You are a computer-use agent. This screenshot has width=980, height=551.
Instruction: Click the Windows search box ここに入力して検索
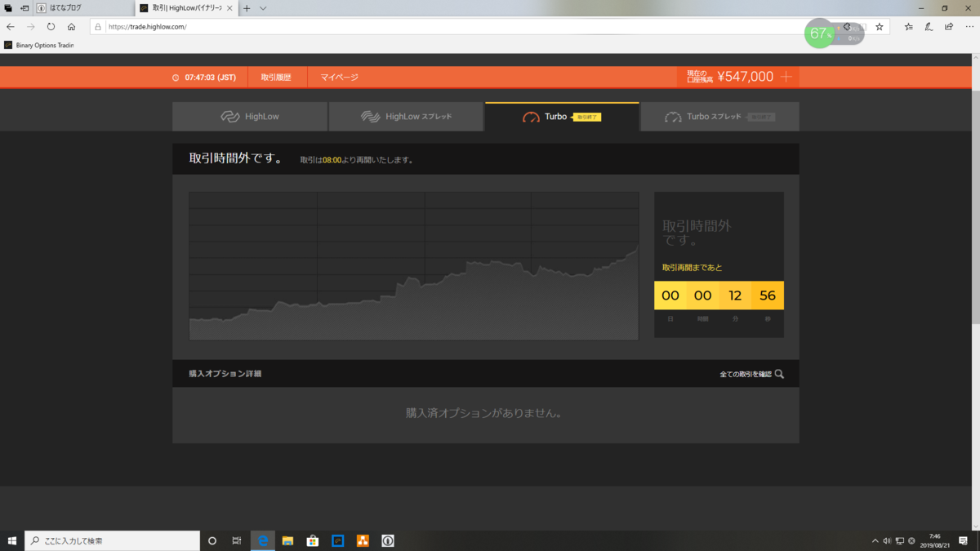pos(112,540)
